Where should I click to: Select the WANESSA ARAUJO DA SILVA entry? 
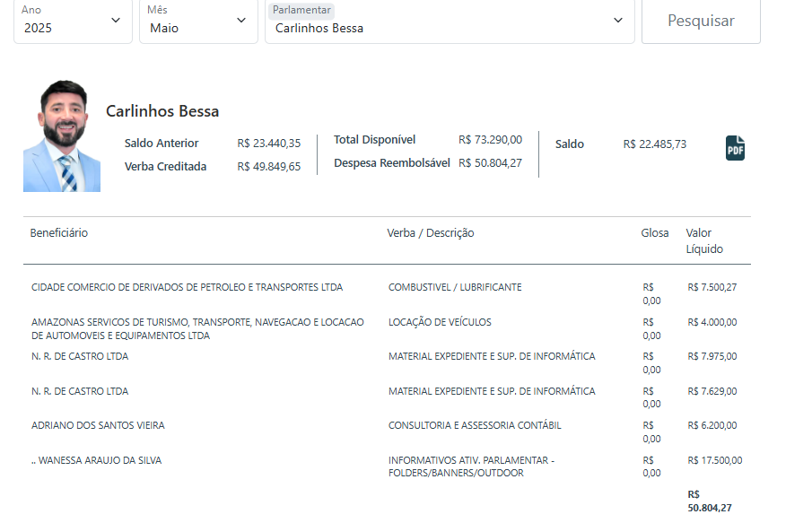(96, 460)
